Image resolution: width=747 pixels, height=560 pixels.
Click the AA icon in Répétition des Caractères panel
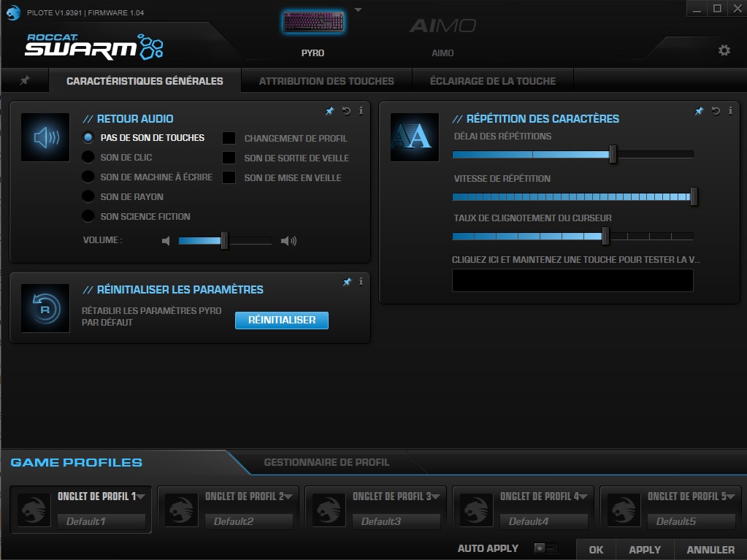(413, 137)
